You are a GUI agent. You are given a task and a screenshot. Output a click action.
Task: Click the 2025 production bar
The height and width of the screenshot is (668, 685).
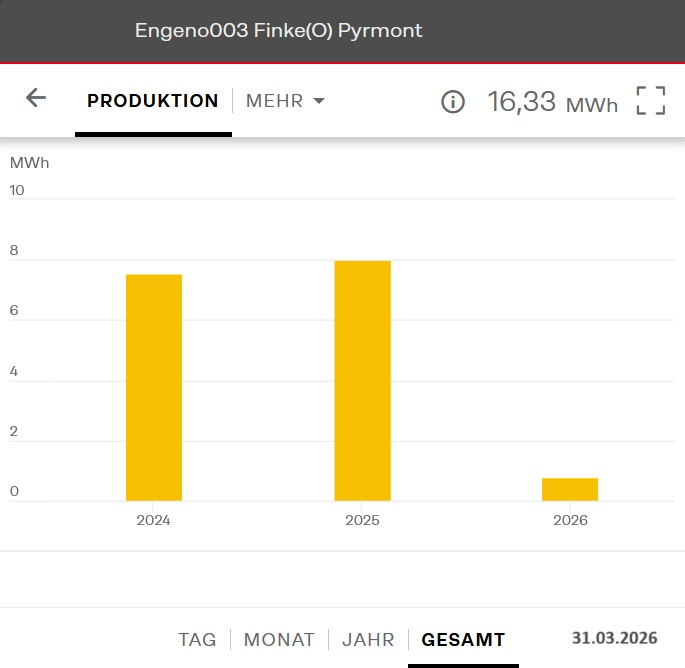(362, 380)
